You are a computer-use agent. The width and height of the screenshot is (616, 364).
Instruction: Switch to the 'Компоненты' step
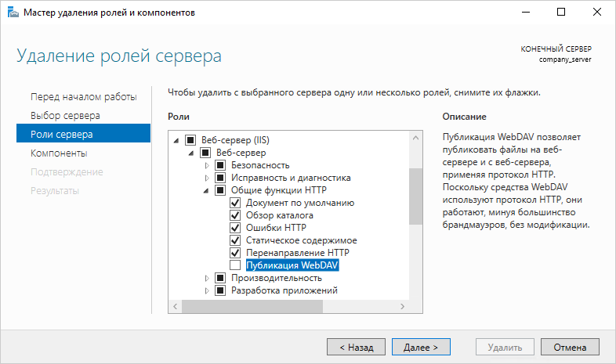[x=59, y=153]
